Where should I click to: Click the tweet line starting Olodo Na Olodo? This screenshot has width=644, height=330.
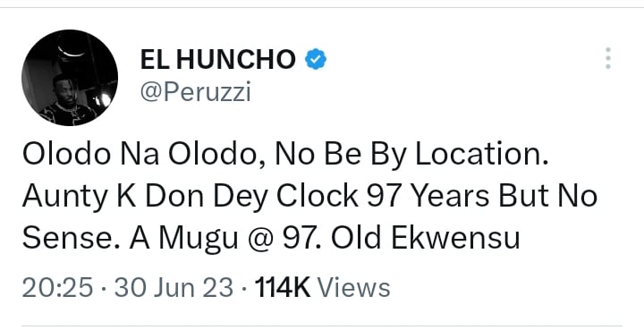click(x=285, y=157)
